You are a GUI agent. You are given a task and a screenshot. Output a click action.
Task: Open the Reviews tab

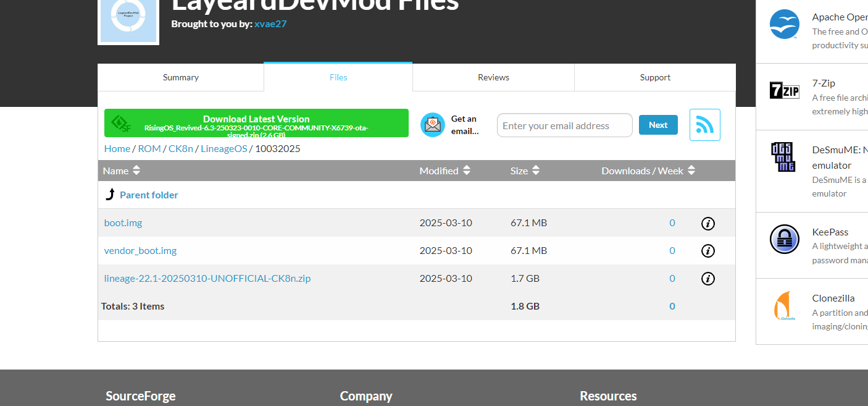tap(493, 77)
